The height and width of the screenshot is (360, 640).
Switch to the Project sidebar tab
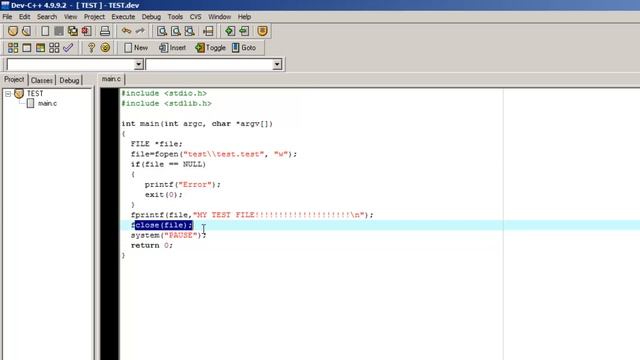point(14,80)
